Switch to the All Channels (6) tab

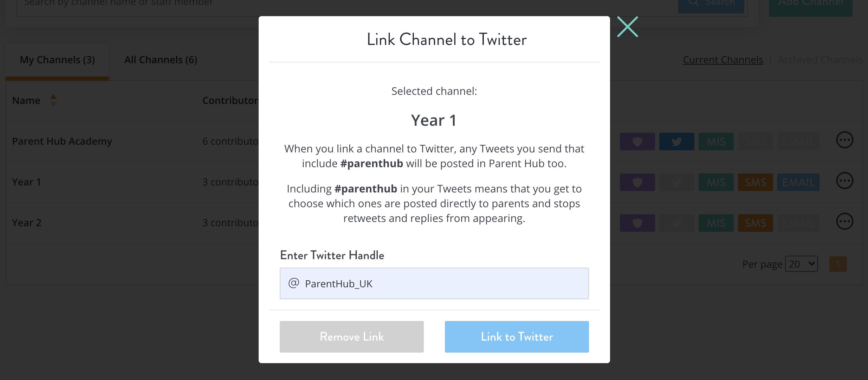pos(161,60)
